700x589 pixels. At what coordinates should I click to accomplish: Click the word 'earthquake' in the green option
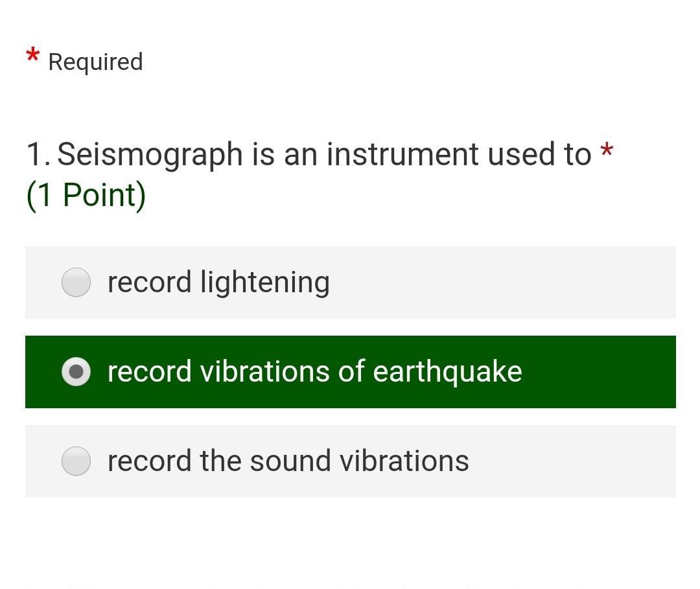tap(447, 372)
